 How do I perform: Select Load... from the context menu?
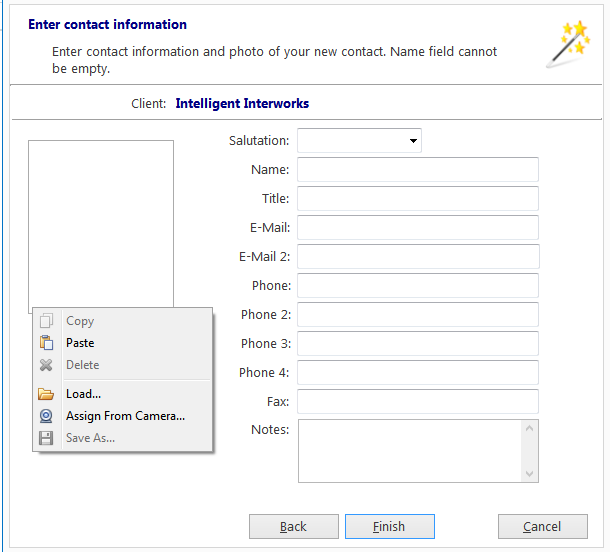123,394
